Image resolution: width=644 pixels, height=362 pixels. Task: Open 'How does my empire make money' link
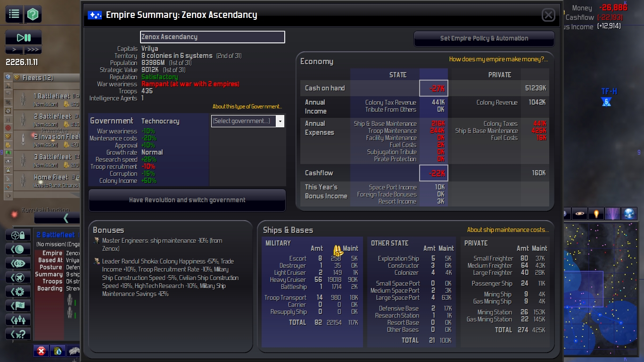click(498, 59)
